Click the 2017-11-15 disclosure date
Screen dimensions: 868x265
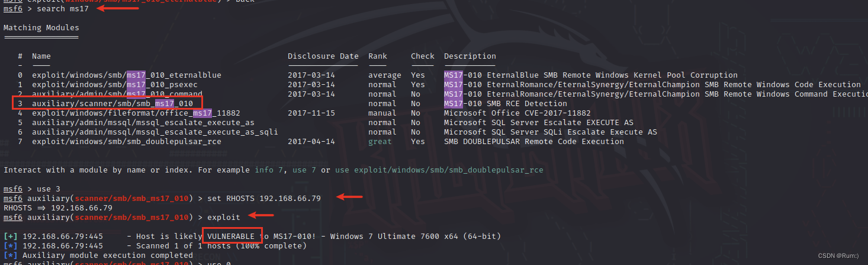(x=311, y=113)
